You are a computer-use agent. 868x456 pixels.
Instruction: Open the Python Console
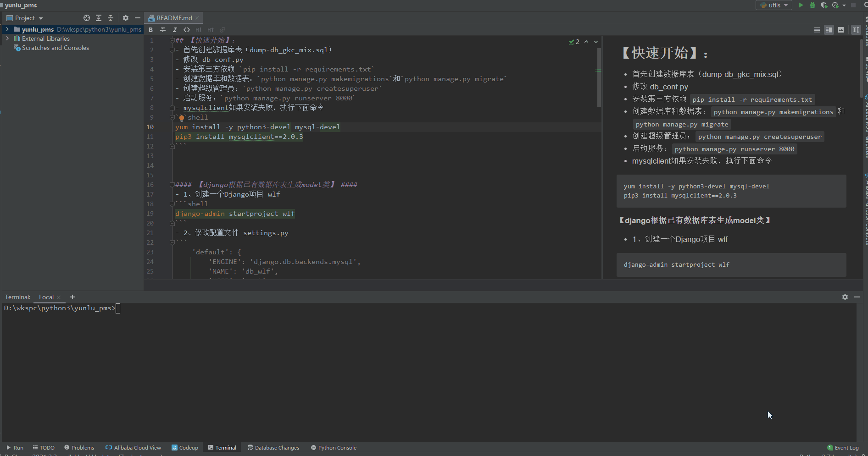tap(334, 448)
